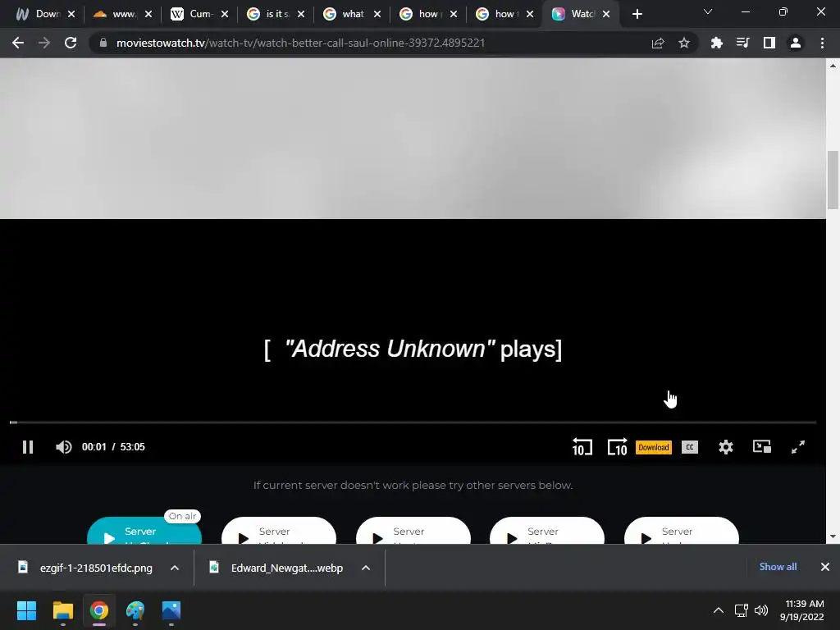This screenshot has height=630, width=840.
Task: Open the Paint app from taskbar
Action: 135,610
